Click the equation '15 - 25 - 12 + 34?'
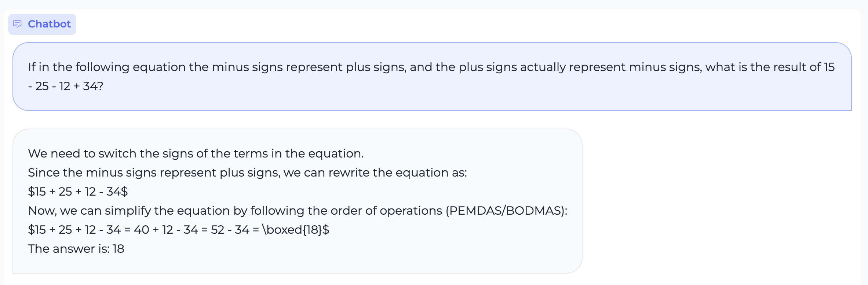The image size is (868, 285). pos(65,86)
